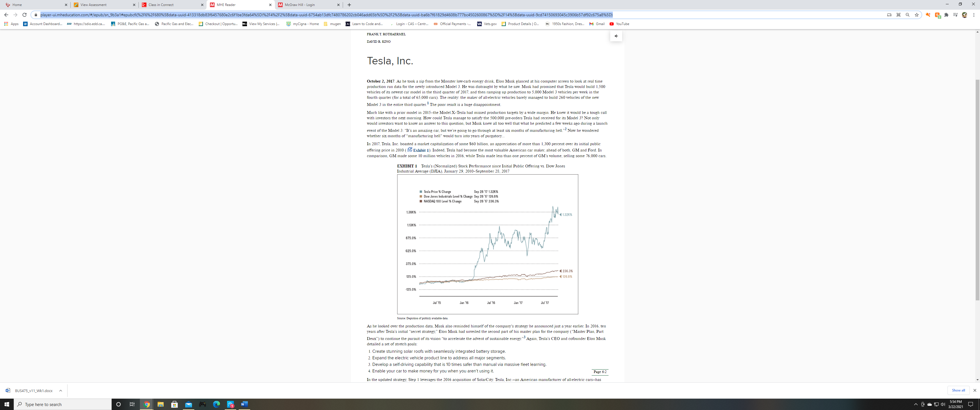This screenshot has width=980, height=410.
Task: Open downloaded file BUS475_v11_Wk1.docx
Action: (x=29, y=391)
